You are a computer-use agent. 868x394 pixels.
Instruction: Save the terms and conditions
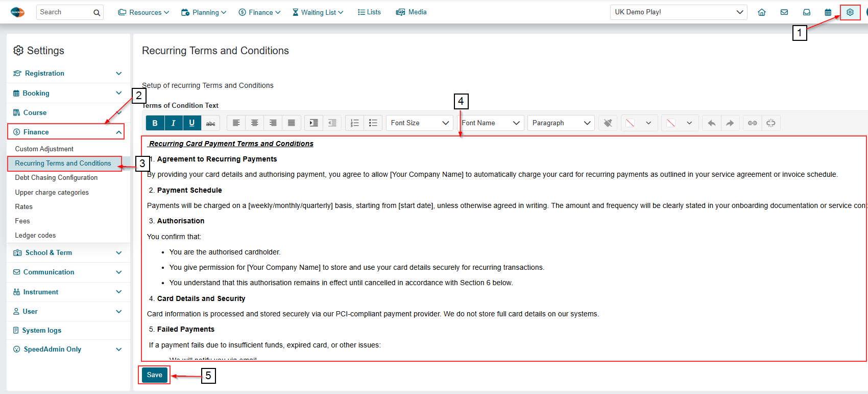155,375
